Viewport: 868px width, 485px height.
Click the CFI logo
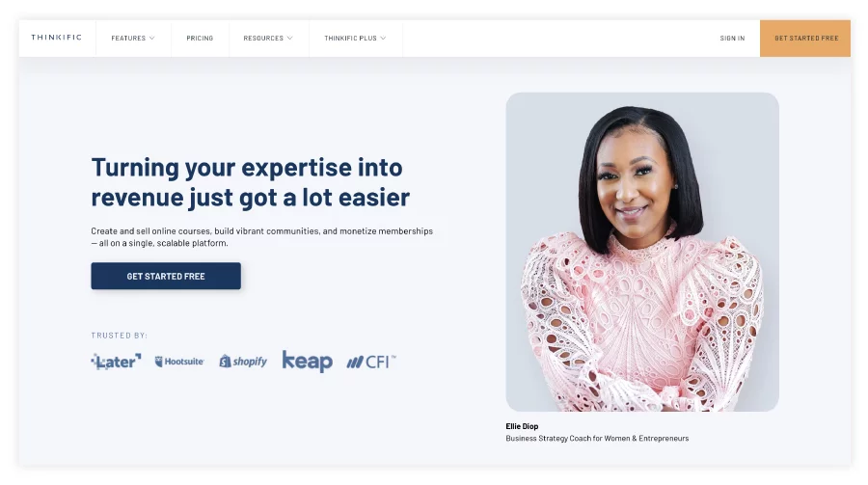(371, 363)
